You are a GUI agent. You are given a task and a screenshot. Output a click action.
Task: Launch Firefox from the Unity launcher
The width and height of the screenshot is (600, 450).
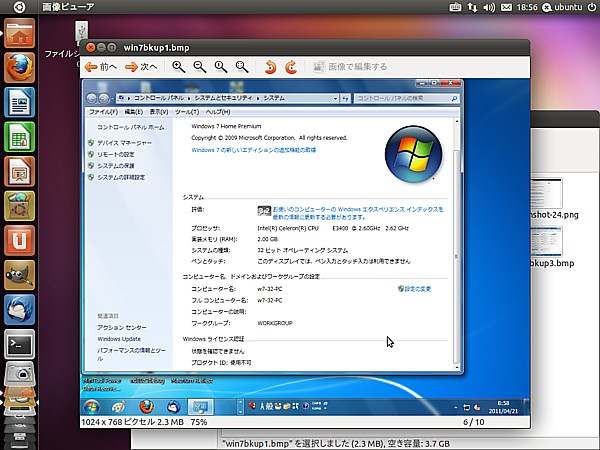[20, 68]
